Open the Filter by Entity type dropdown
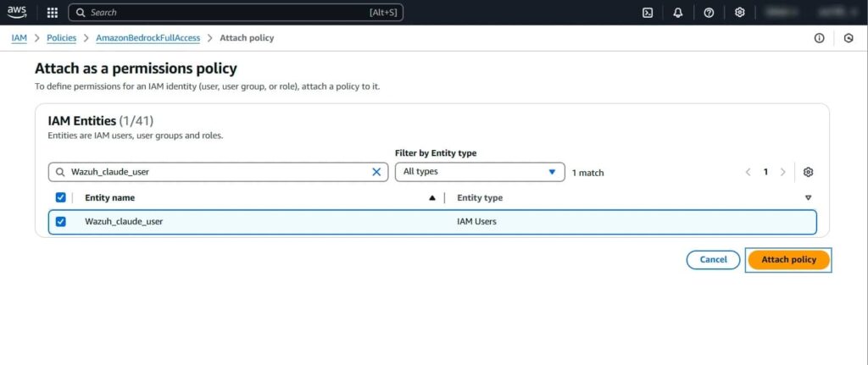868x365 pixels. (x=480, y=172)
